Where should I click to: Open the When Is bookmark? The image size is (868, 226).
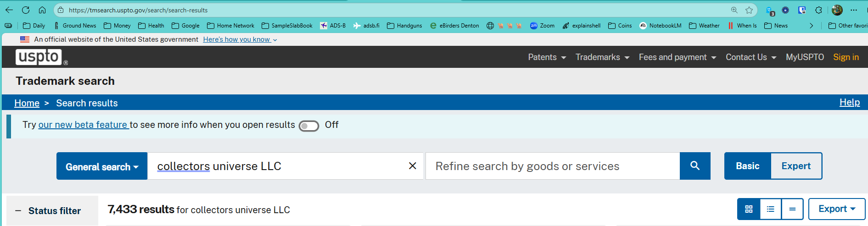(x=742, y=26)
